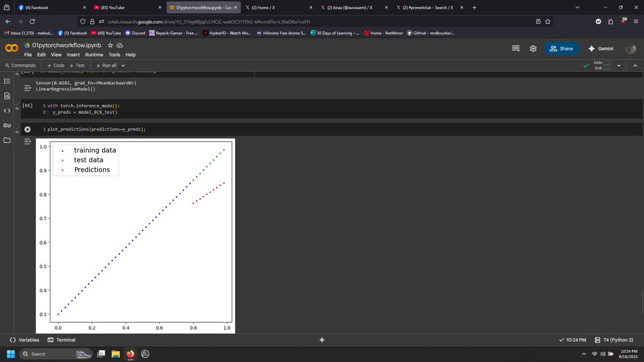List all tabs with the chevron dropdown

(x=577, y=8)
